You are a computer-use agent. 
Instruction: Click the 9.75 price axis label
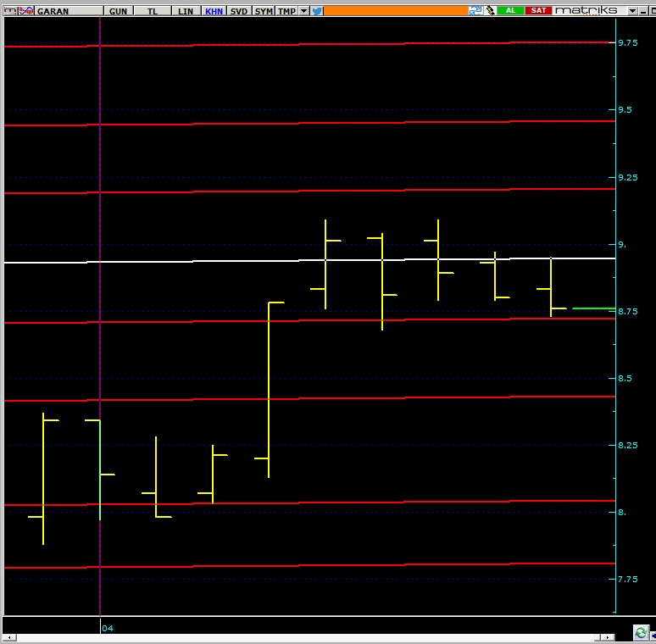[628, 42]
